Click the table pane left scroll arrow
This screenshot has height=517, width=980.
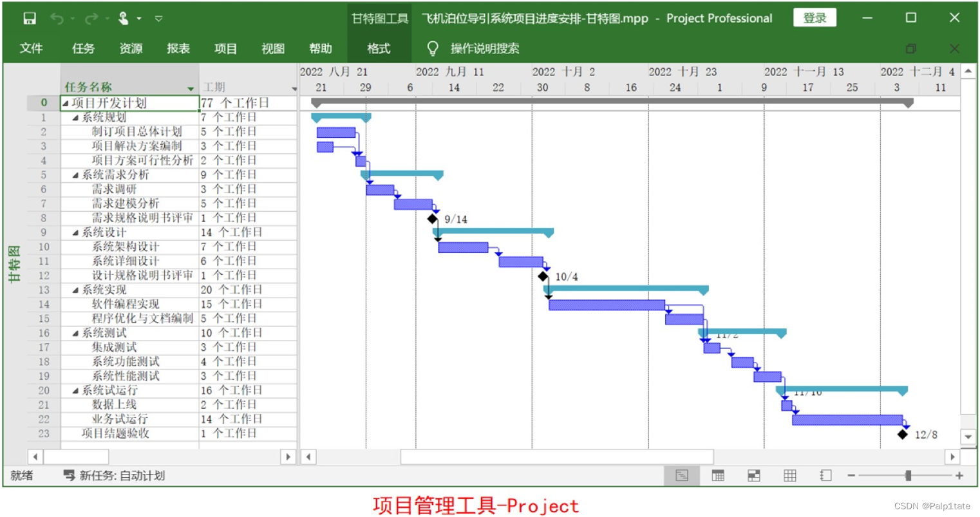click(x=35, y=457)
